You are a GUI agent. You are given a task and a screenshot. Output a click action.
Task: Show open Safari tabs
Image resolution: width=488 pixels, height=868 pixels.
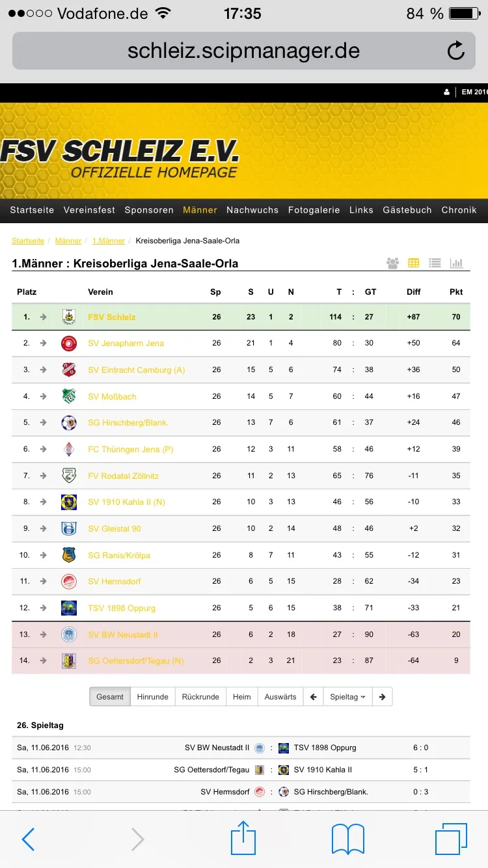pyautogui.click(x=451, y=839)
